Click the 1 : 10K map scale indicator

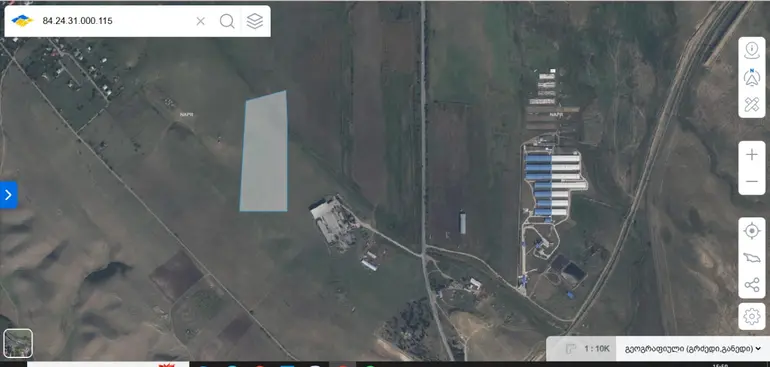596,349
